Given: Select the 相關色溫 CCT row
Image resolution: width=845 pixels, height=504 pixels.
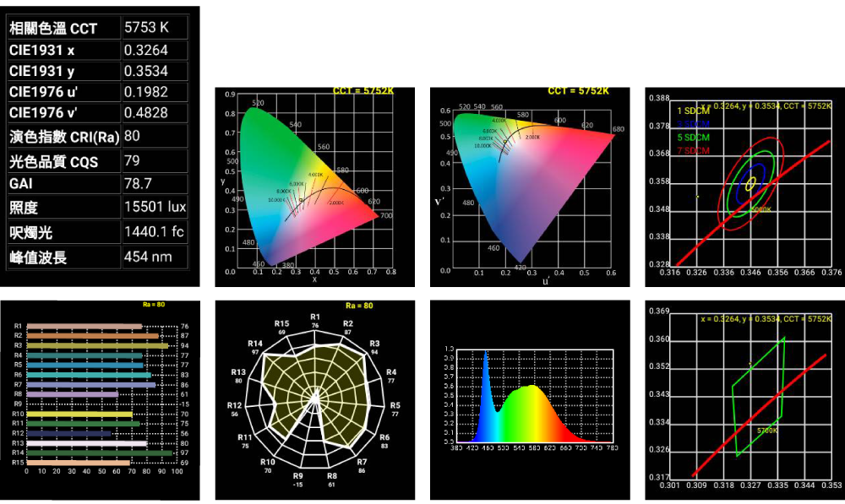Looking at the screenshot, I should (x=97, y=28).
